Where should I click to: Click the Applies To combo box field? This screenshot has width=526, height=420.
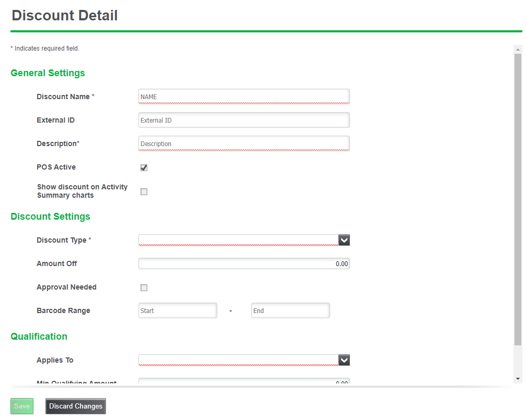[238, 360]
